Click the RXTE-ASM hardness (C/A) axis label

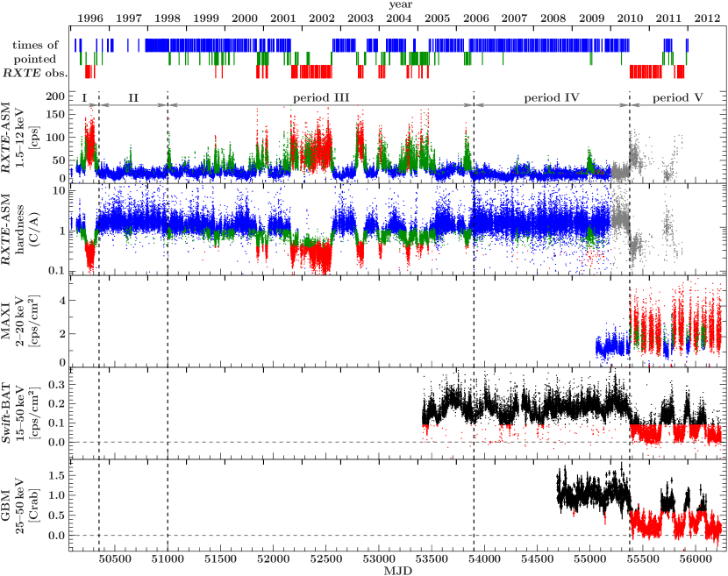(x=20, y=230)
